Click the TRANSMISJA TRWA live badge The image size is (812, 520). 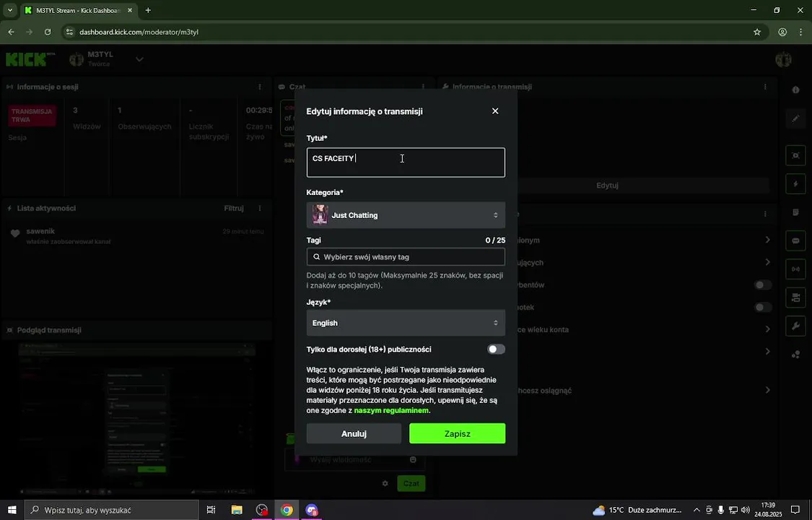[x=32, y=116]
